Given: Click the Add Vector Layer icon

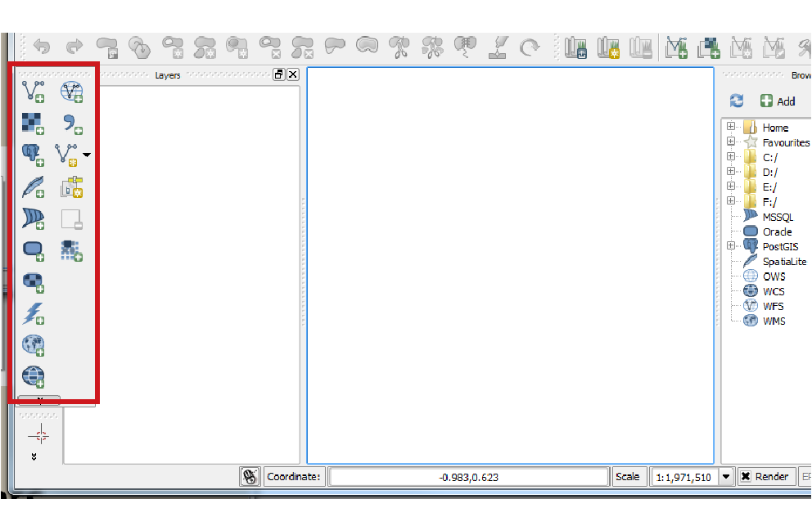Looking at the screenshot, I should pyautogui.click(x=33, y=91).
